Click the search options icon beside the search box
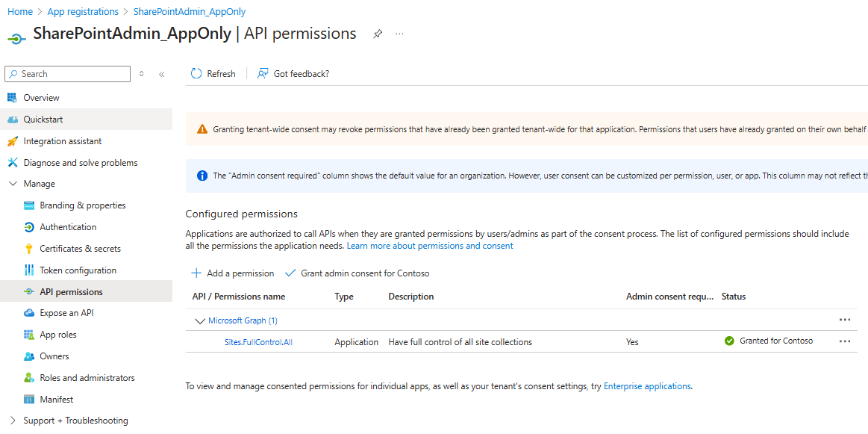Screen dimensions: 868x434 click(141, 73)
